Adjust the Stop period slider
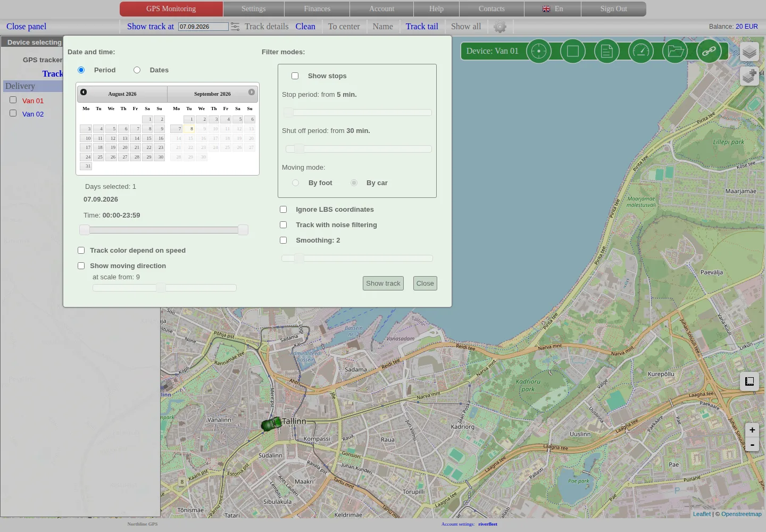The width and height of the screenshot is (766, 532). point(357,112)
